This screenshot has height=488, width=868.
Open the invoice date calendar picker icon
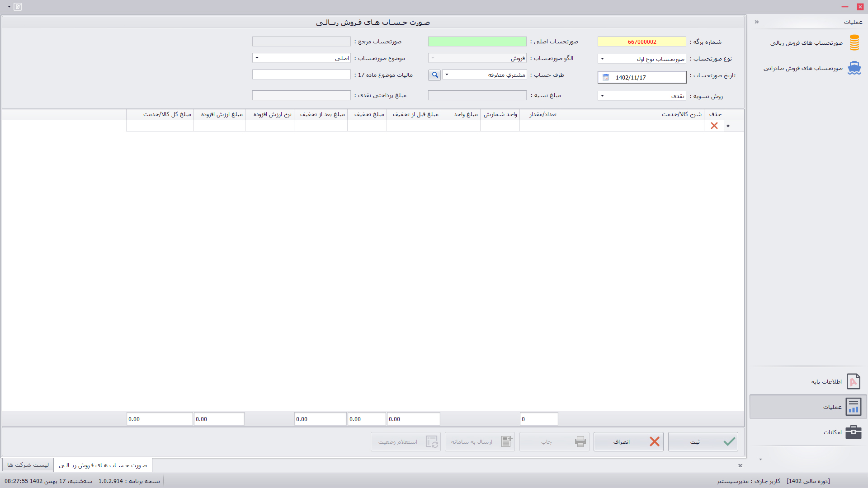[x=606, y=78]
